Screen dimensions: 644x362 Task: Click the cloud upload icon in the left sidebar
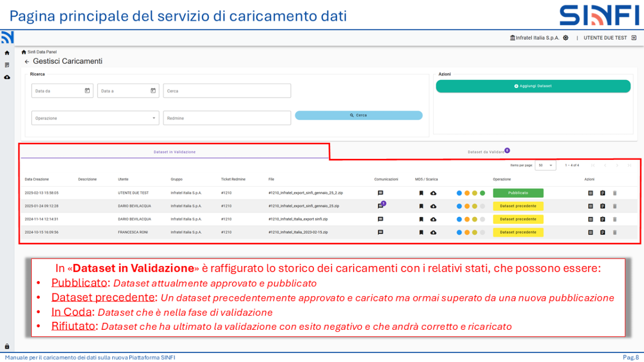[6, 77]
